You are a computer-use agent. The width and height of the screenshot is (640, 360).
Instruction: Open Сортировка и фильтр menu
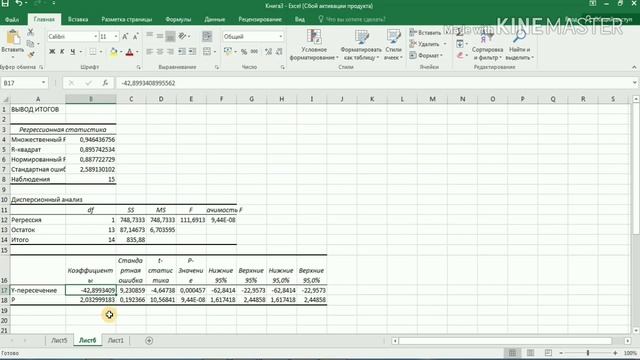pyautogui.click(x=487, y=45)
